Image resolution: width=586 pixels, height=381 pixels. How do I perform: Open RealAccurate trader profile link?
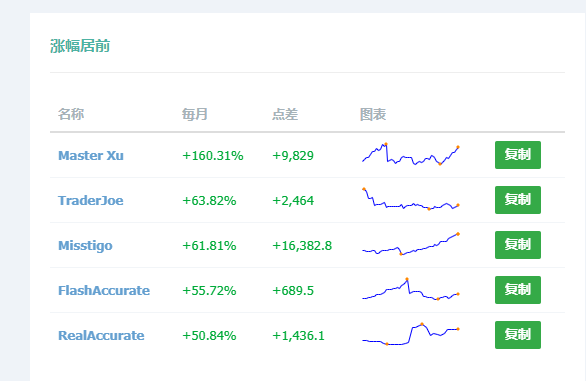click(101, 335)
